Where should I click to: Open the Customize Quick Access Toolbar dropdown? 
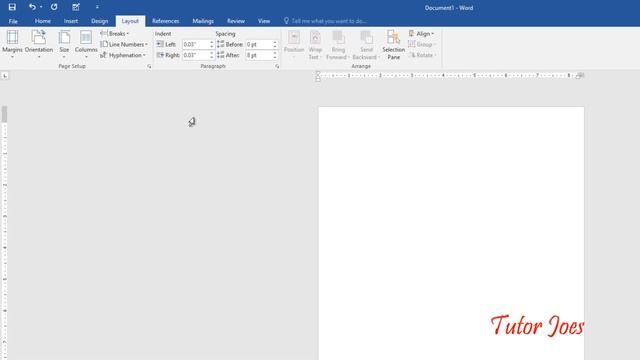click(97, 7)
